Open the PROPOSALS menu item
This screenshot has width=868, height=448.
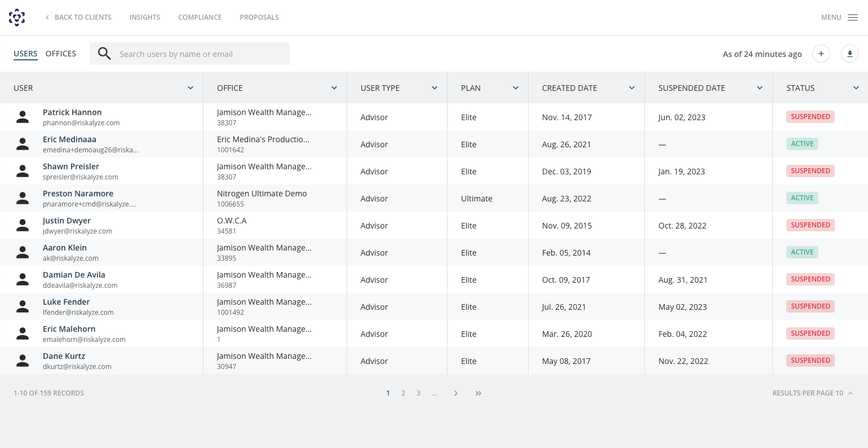click(x=259, y=17)
